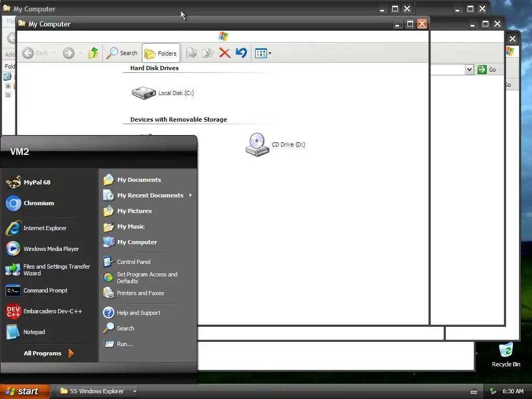The width and height of the screenshot is (532, 399).
Task: Expand the plus tree node in back window
Action: pyautogui.click(x=8, y=86)
